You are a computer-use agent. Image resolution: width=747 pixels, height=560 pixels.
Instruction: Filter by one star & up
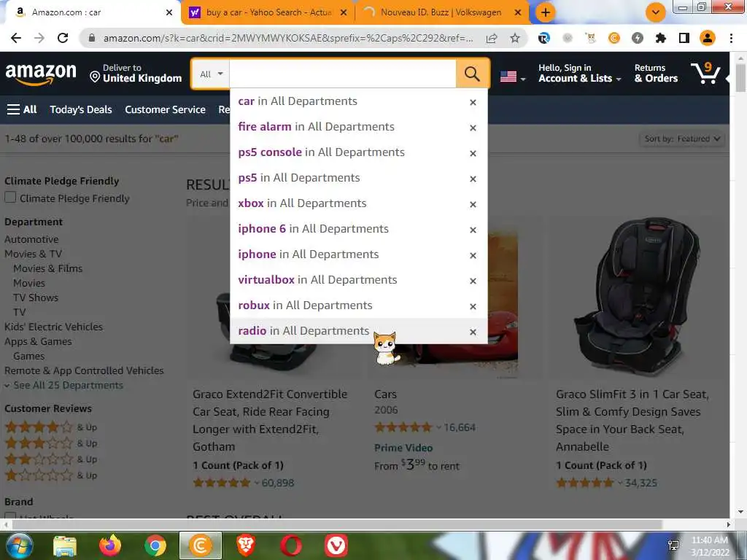(x=50, y=475)
